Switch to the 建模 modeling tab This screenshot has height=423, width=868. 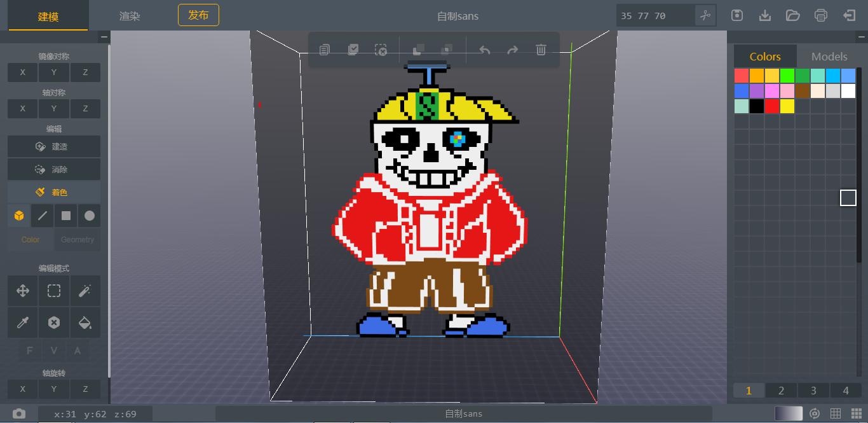pyautogui.click(x=48, y=16)
